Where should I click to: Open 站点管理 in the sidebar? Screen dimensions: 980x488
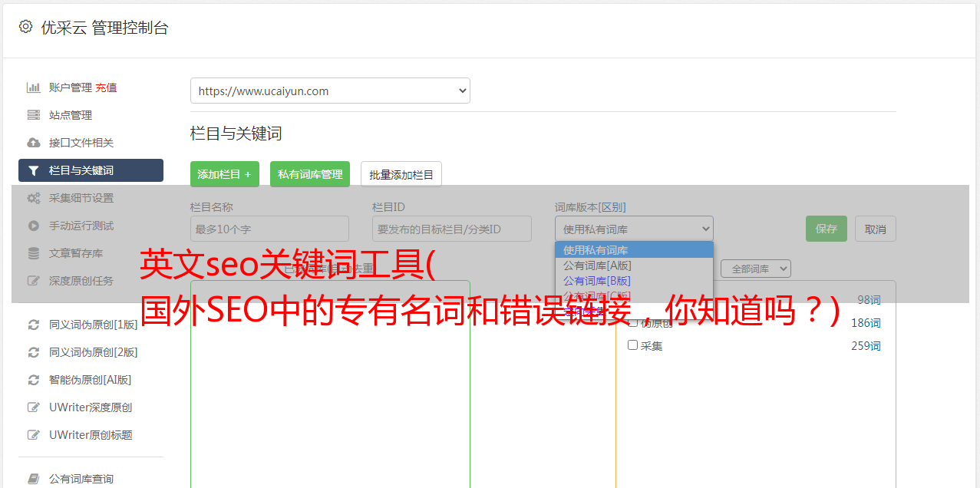71,115
